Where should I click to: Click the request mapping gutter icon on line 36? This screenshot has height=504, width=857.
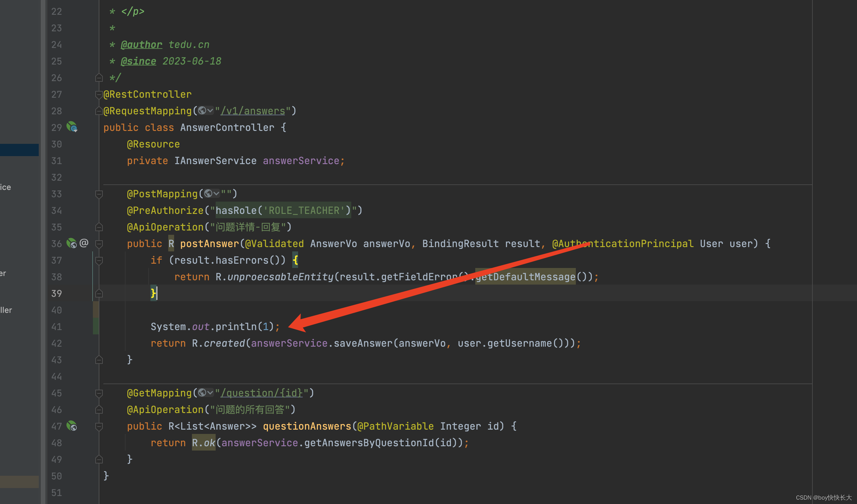[x=71, y=243]
